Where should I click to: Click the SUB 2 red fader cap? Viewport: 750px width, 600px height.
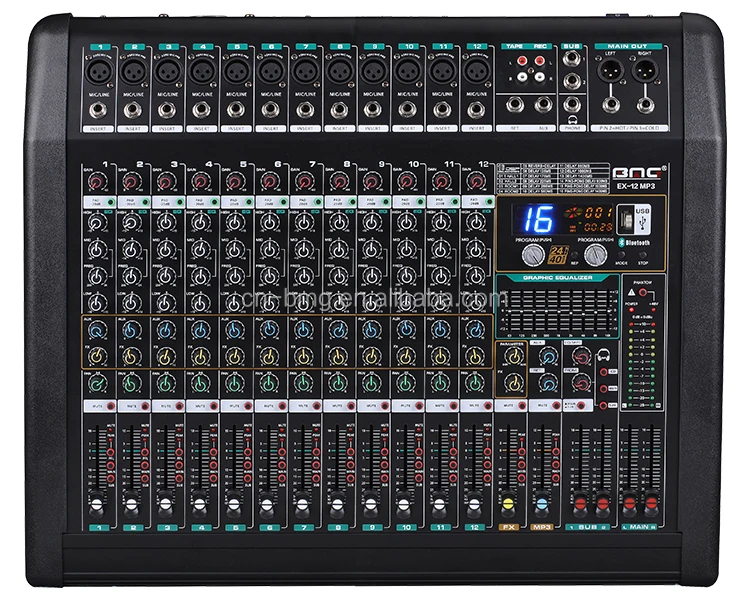pos(603,503)
